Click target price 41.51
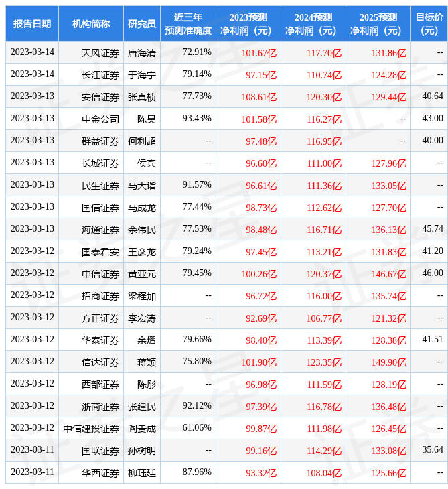This screenshot has width=448, height=489. point(433,340)
